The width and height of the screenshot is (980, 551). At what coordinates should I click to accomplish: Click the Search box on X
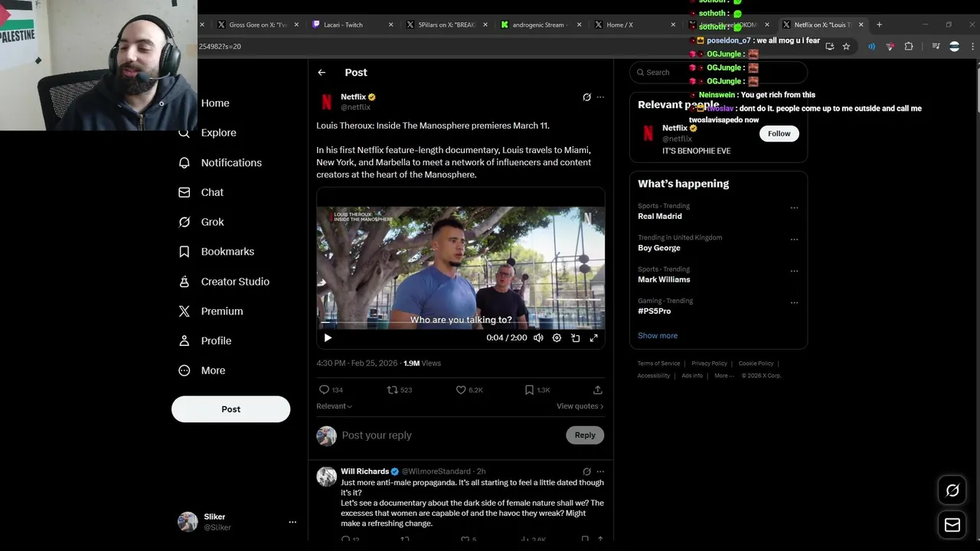(718, 73)
